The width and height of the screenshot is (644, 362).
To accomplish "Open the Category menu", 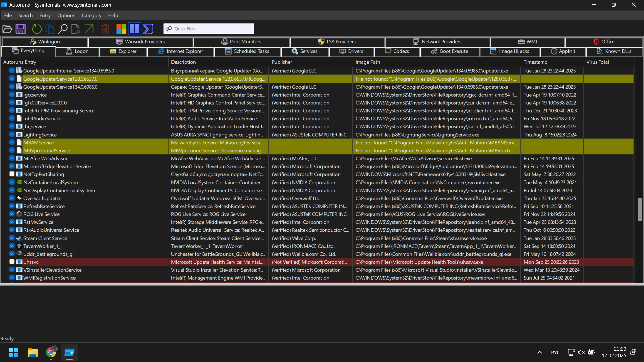I will [x=91, y=15].
